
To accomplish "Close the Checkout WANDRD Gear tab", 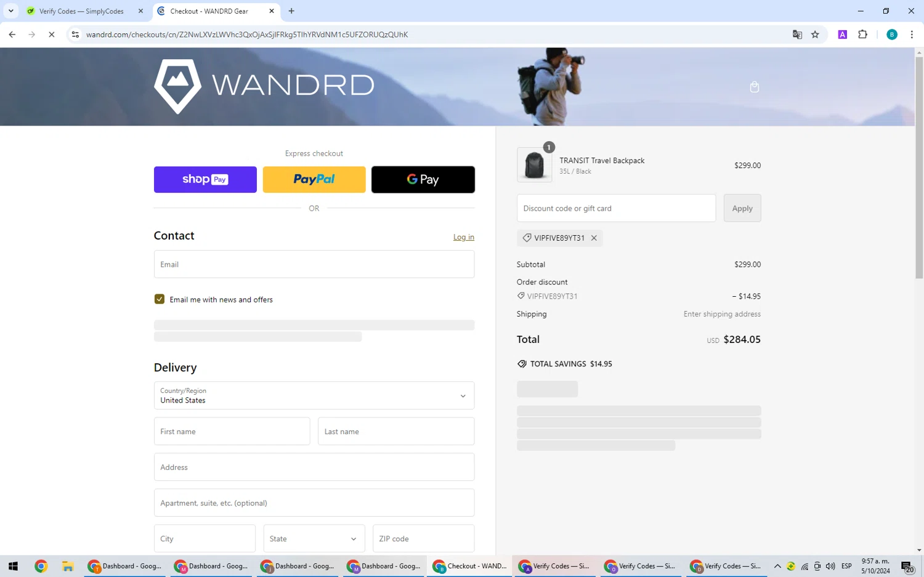I will coord(272,11).
